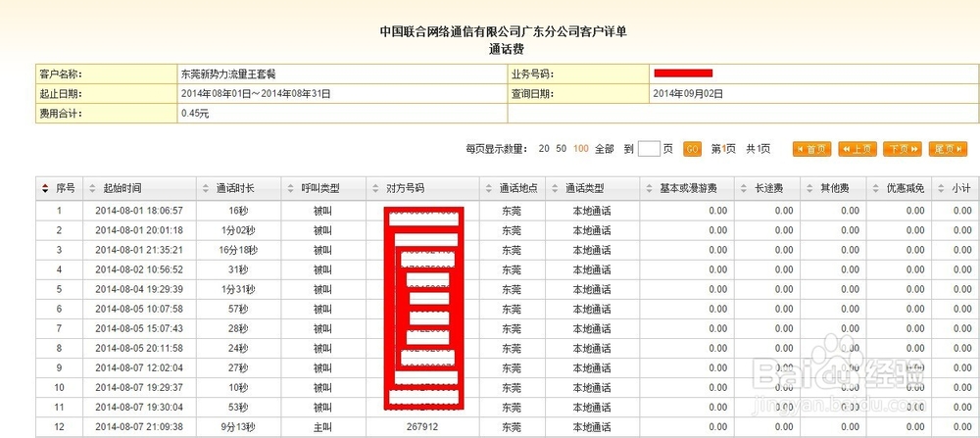Sort by 对方号码 column header
This screenshot has width=980, height=438.
click(x=422, y=188)
